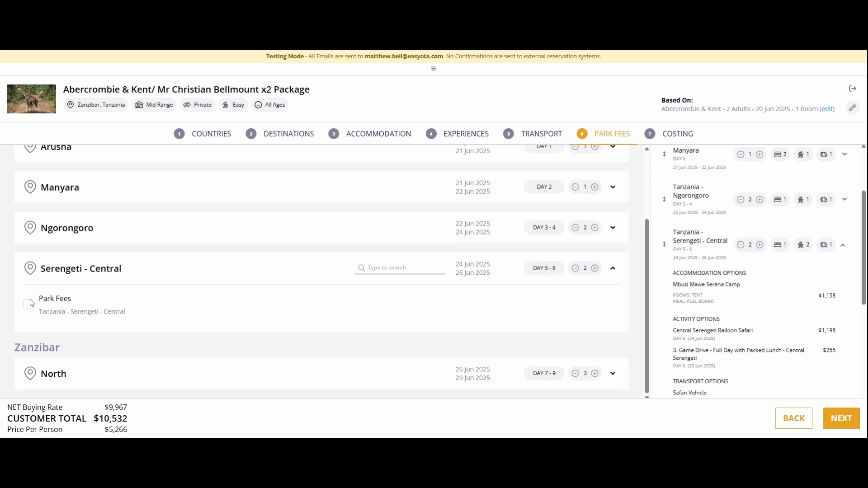Click sidebar panel vertical scrollbar
The height and width of the screenshot is (488, 868).
(863, 247)
